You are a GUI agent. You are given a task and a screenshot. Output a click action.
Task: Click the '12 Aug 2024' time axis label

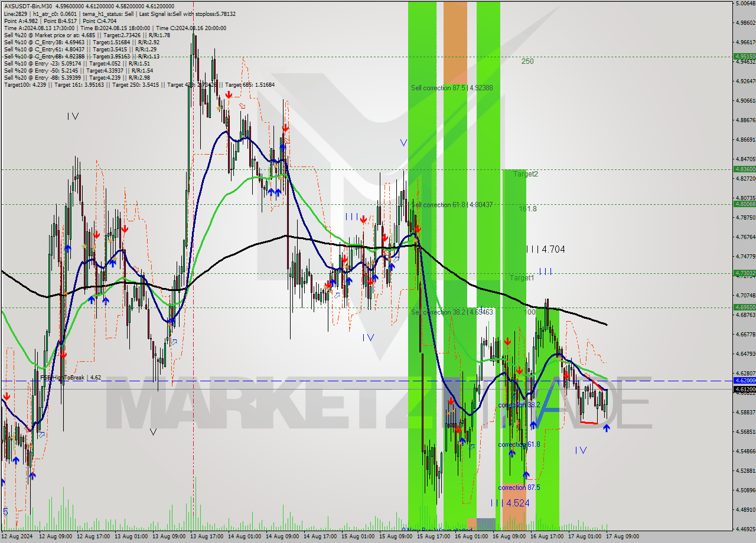click(18, 537)
